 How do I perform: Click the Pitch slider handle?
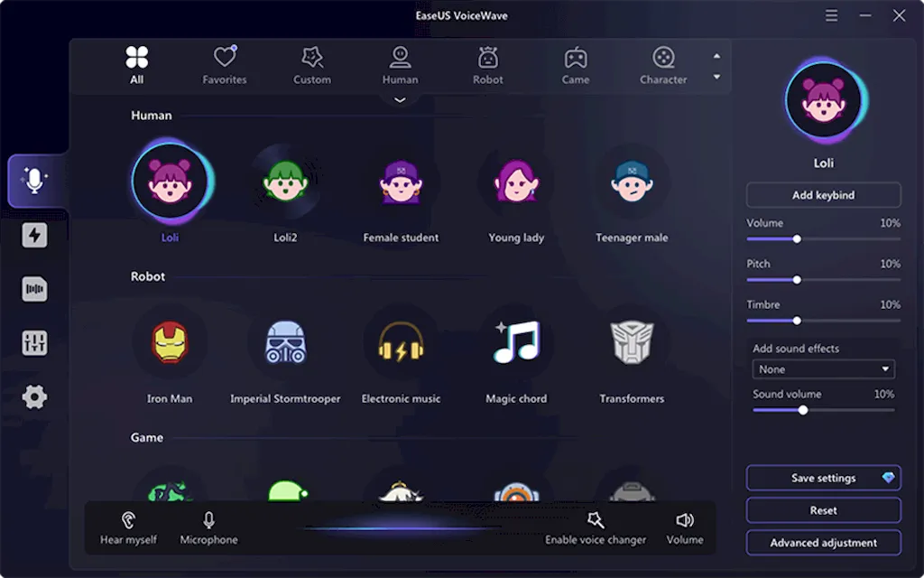(x=797, y=280)
